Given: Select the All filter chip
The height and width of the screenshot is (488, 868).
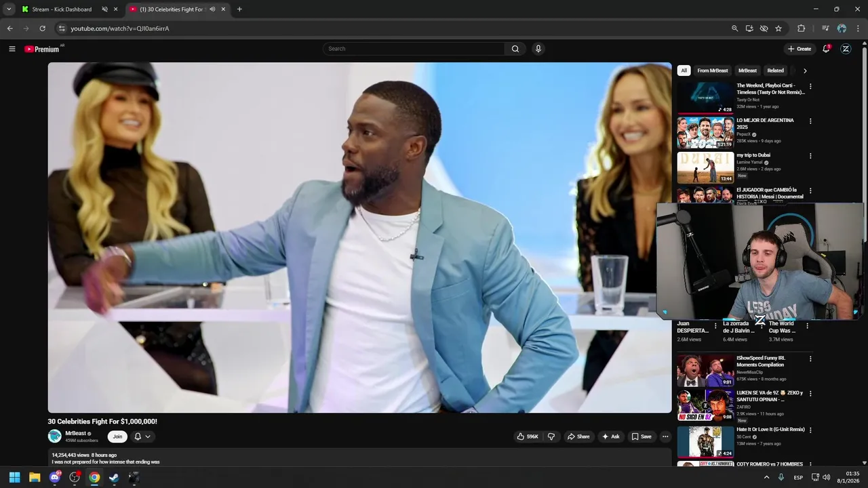Looking at the screenshot, I should 684,70.
